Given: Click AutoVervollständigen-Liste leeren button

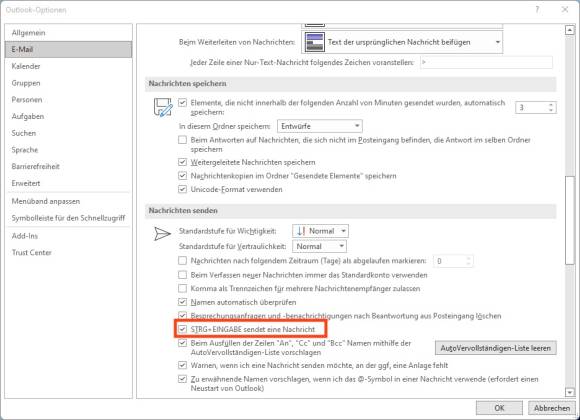Looking at the screenshot, I should [496, 348].
